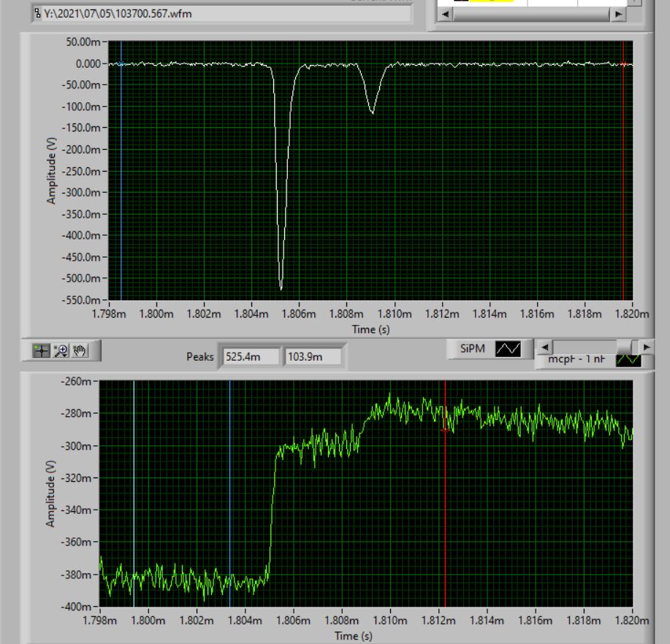Click top graph Time (s) axis title
The width and height of the screenshot is (670, 644).
[370, 329]
